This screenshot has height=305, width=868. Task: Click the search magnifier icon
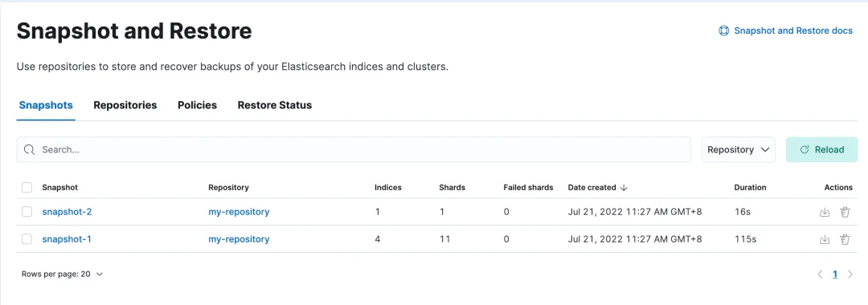click(x=30, y=150)
